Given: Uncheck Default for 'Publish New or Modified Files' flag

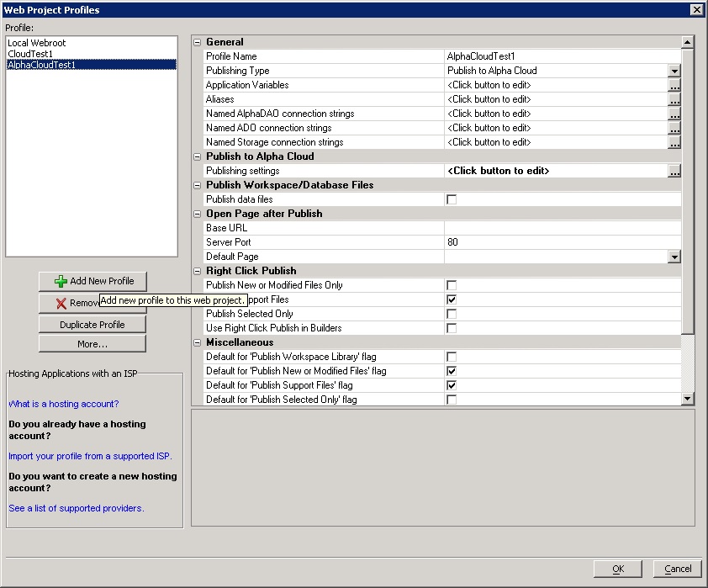Looking at the screenshot, I should tap(451, 371).
